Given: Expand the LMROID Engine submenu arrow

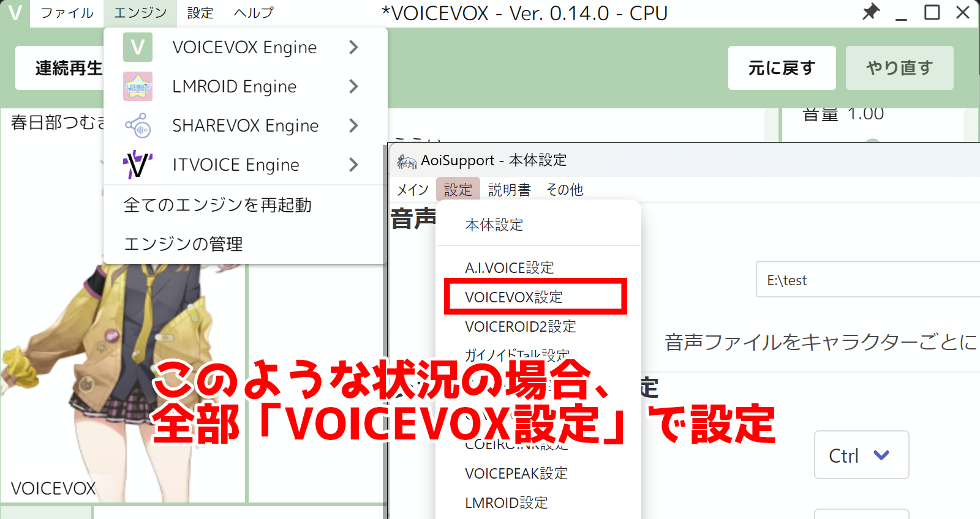Looking at the screenshot, I should coord(353,86).
